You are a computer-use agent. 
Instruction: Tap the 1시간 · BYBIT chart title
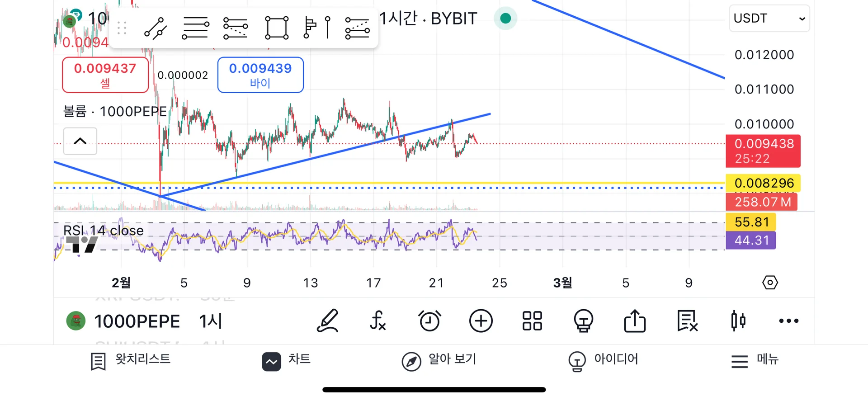[428, 19]
